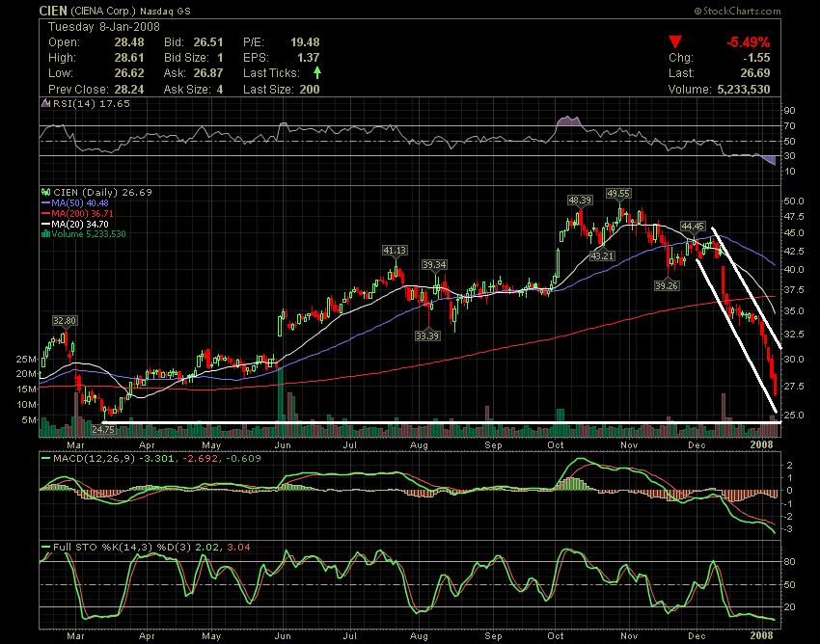Click the Ask Size value 4
The width and height of the screenshot is (820, 644).
[220, 90]
